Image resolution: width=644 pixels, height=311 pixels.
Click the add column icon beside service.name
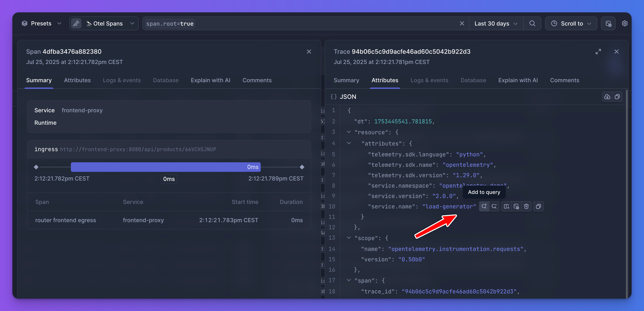tap(507, 206)
